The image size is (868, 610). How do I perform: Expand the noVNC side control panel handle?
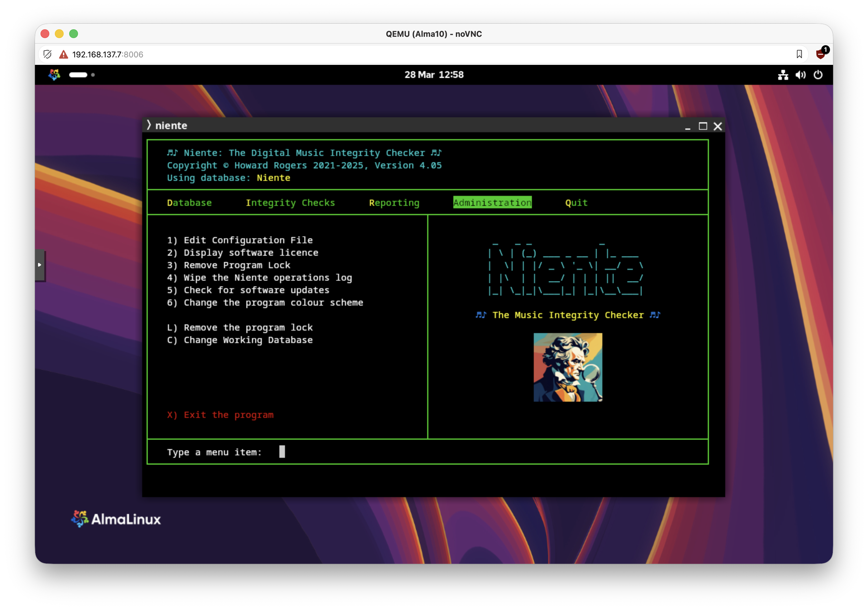40,265
